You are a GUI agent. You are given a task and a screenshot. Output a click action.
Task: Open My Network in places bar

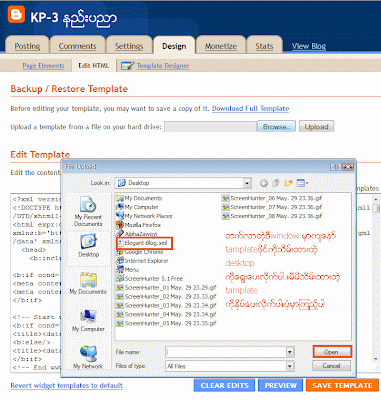pos(88,358)
